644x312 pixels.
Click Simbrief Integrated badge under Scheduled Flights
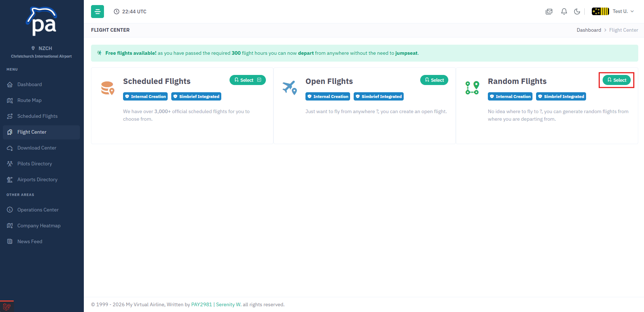(x=196, y=97)
